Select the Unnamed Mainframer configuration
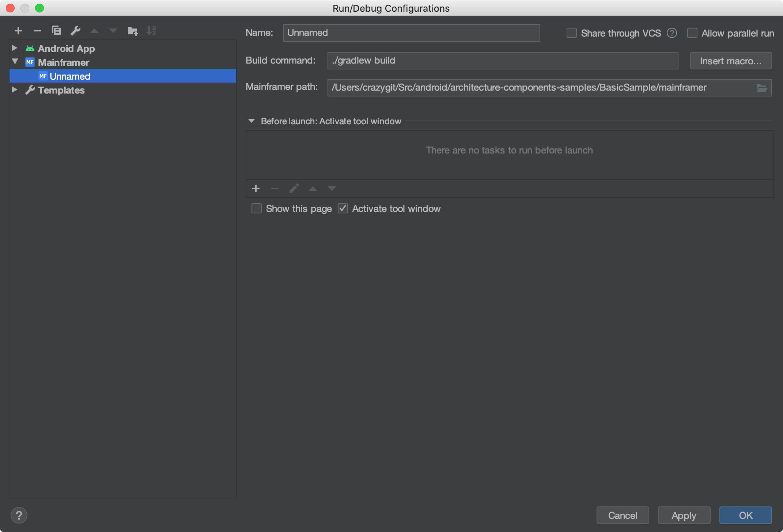The width and height of the screenshot is (783, 532). click(70, 76)
